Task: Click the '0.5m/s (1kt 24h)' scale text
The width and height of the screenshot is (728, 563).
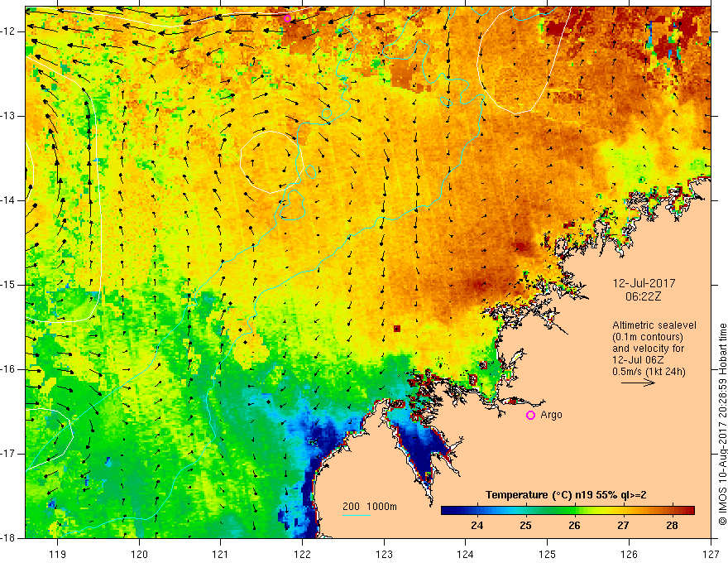Action: 649,372
